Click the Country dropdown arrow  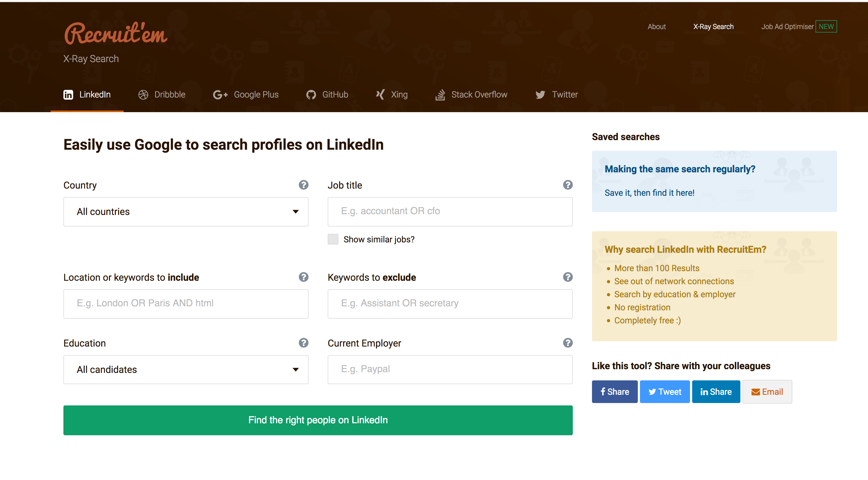tap(295, 211)
